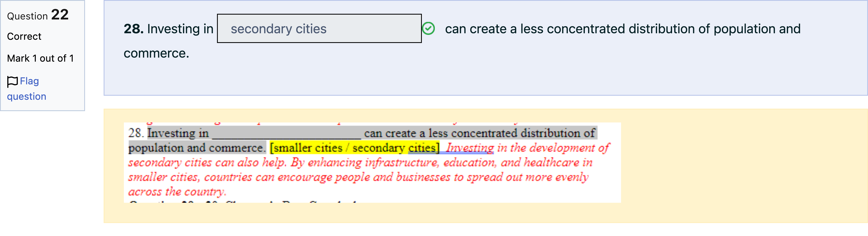This screenshot has height=236, width=868.
Task: Click the Mark 1 out of 1 text
Action: (x=40, y=58)
